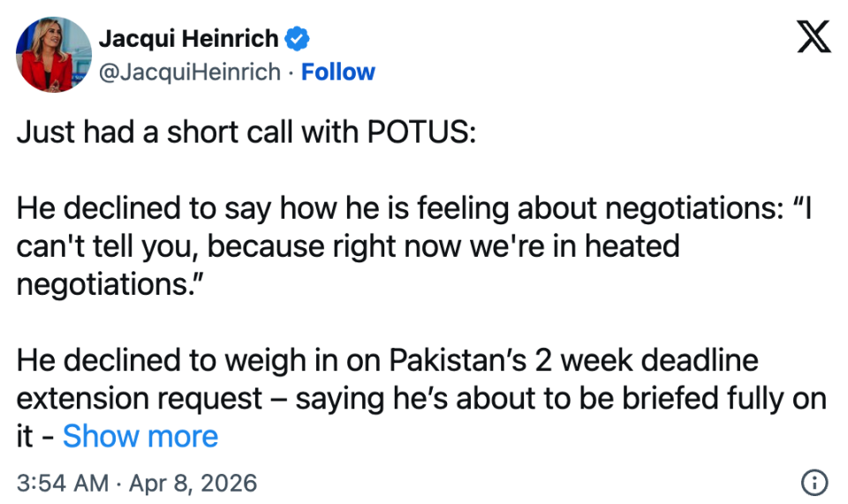The height and width of the screenshot is (504, 848).
Task: Open the @JacquiHeinrich handle link
Action: point(189,71)
